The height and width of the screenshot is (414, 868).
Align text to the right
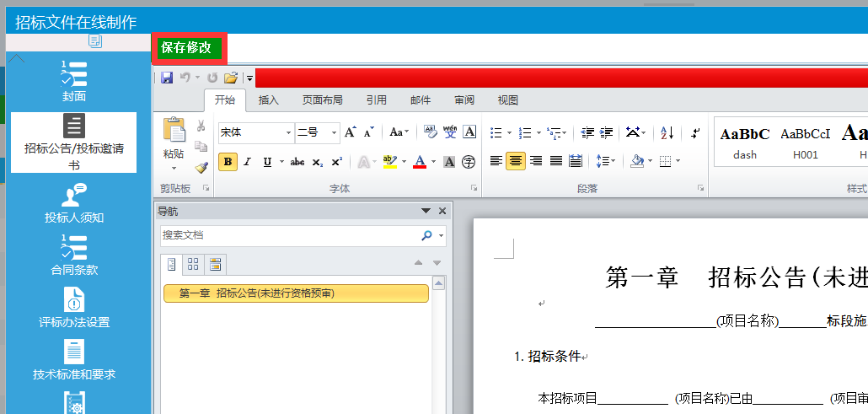536,161
